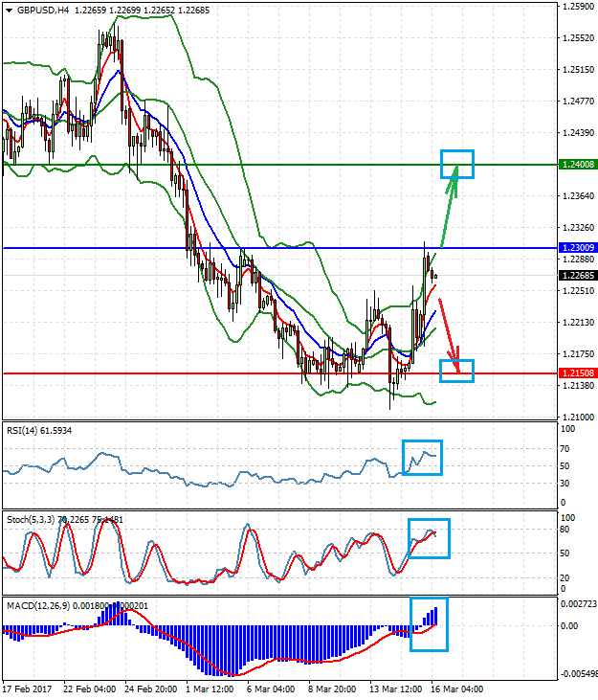
Task: Click the red 1.21508 price label
Action: [x=577, y=373]
